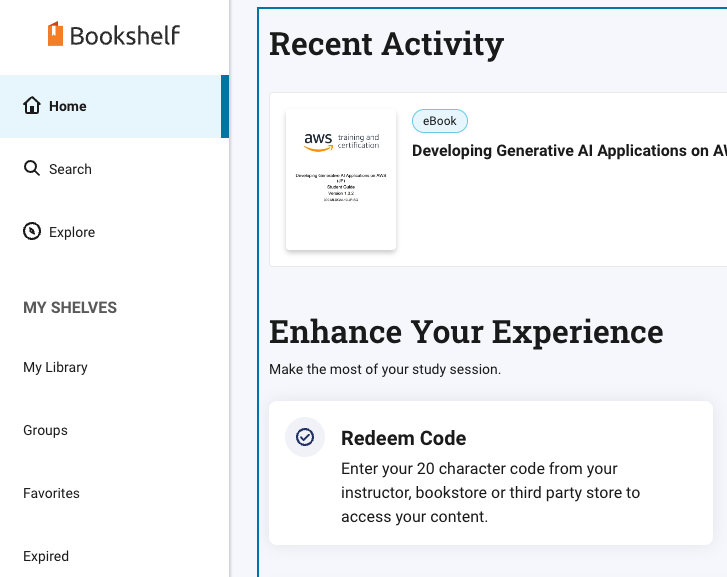Click the Search magnifying glass icon
The height and width of the screenshot is (577, 727).
(x=32, y=169)
